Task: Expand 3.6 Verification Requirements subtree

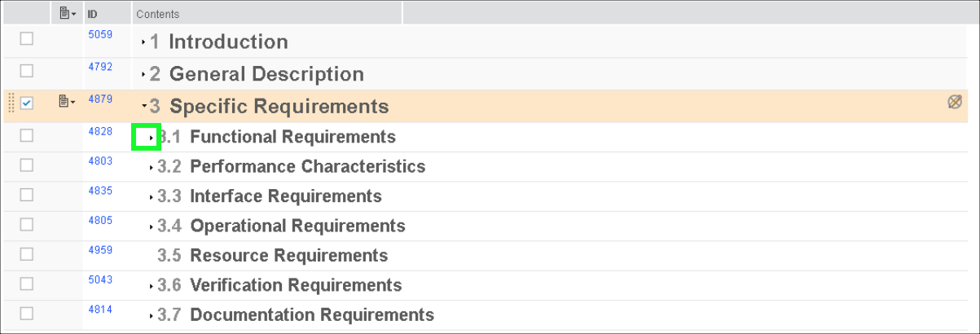Action: (x=152, y=287)
